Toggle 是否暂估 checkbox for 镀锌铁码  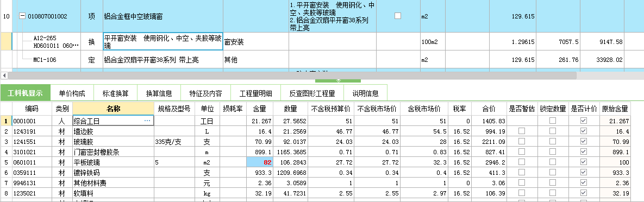pyautogui.click(x=522, y=173)
